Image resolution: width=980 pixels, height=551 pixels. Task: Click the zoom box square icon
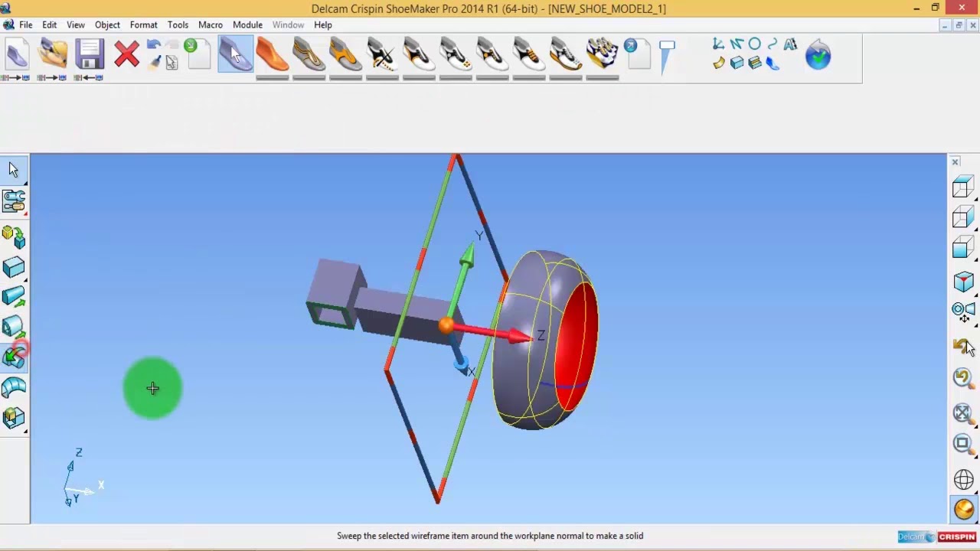coord(963,444)
